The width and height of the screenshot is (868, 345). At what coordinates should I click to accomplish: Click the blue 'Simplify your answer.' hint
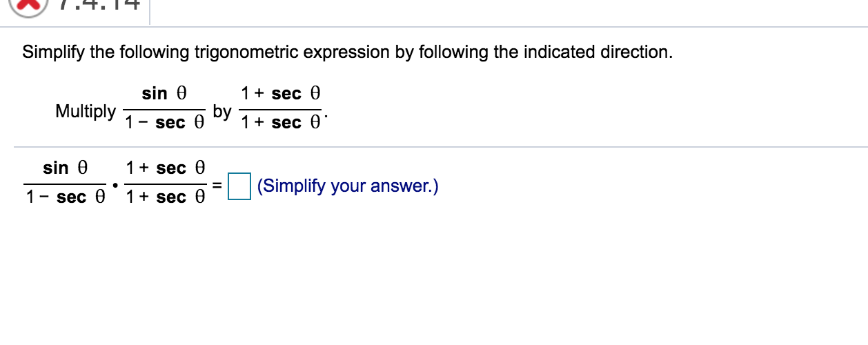pyautogui.click(x=348, y=186)
